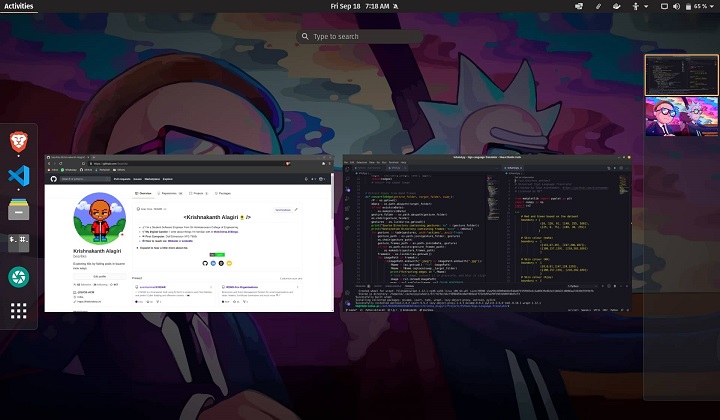This screenshot has width=720, height=420.
Task: Click the Docker whale tray icon
Action: tap(617, 6)
